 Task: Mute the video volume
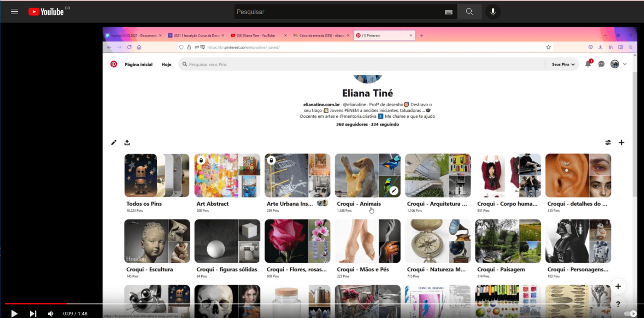pos(51,313)
